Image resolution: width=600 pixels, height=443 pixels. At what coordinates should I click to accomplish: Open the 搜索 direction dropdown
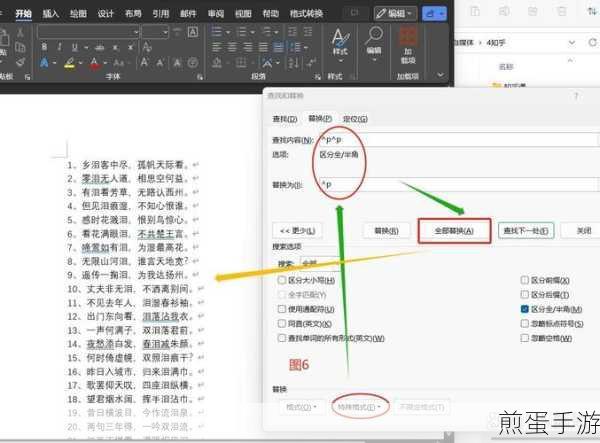tap(320, 264)
